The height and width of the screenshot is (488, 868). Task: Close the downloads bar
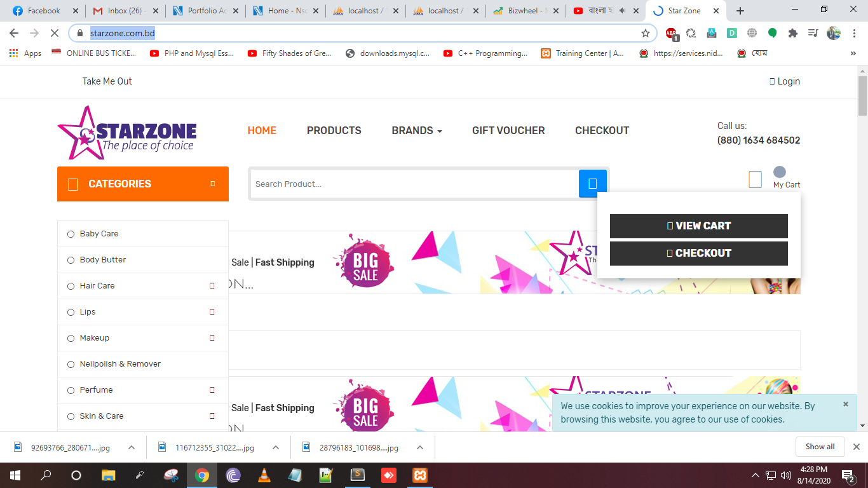click(x=856, y=447)
